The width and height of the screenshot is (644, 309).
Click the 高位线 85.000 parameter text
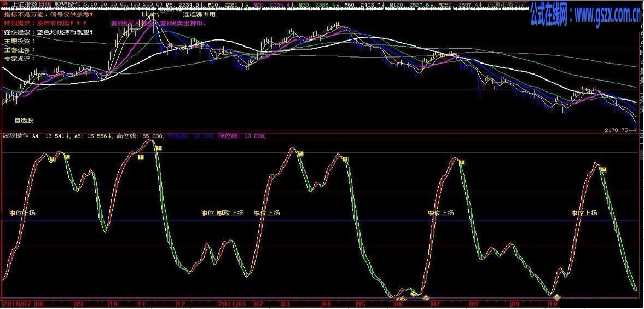(x=140, y=135)
